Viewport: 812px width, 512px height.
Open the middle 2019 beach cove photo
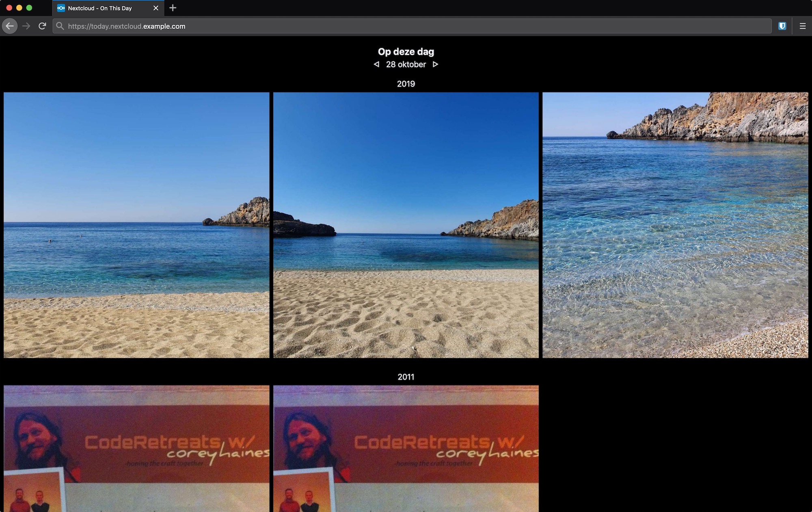click(x=406, y=225)
